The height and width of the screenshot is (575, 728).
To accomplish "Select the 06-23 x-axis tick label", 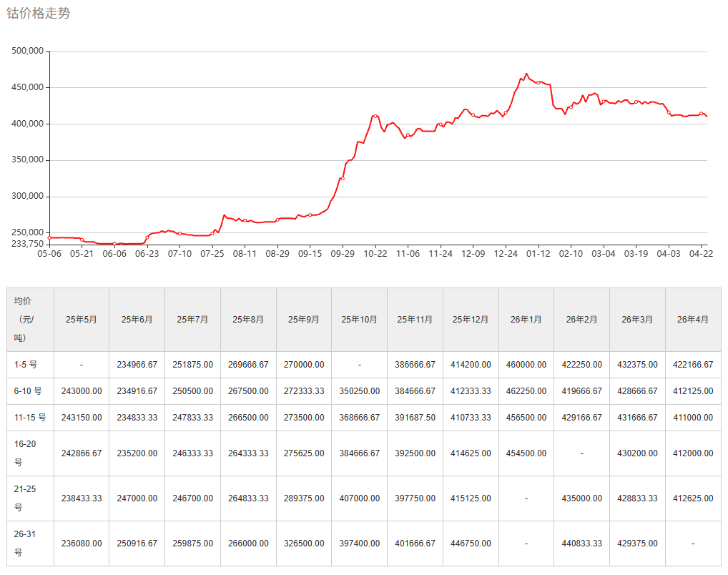I will point(147,253).
